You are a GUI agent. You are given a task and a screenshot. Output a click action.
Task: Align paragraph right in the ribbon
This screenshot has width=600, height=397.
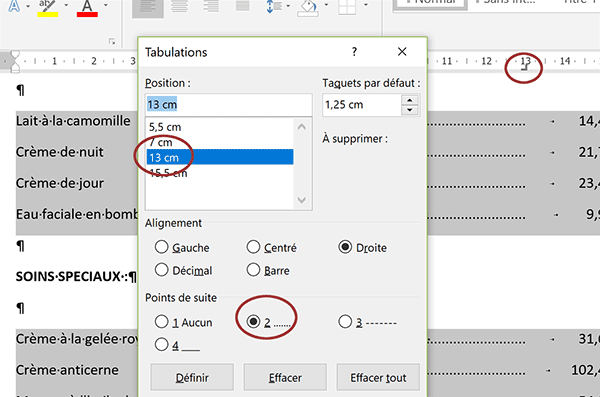point(211,6)
